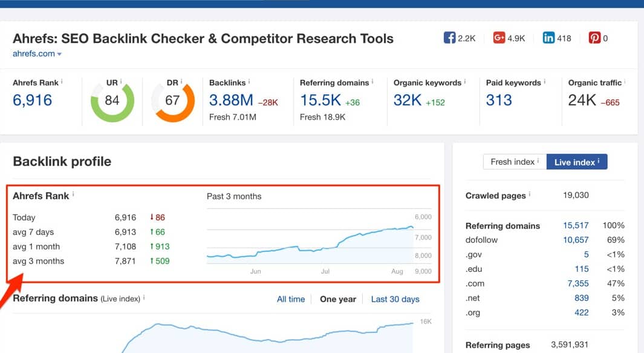Click the UR 84 gauge
The width and height of the screenshot is (644, 353).
(112, 102)
